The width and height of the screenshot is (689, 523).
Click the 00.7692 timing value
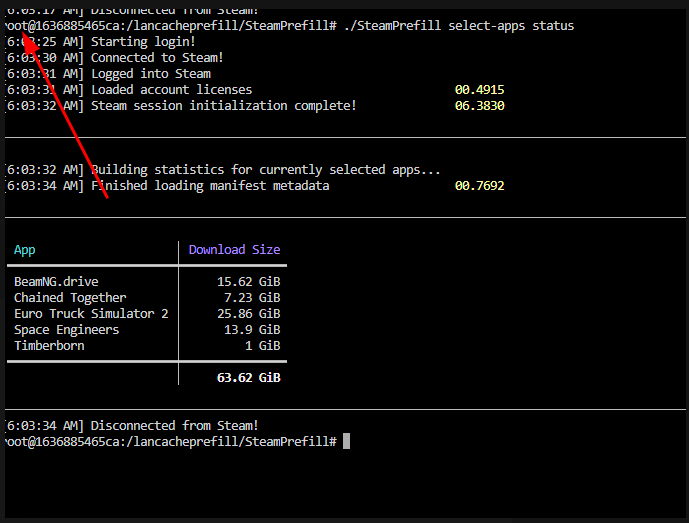(479, 186)
